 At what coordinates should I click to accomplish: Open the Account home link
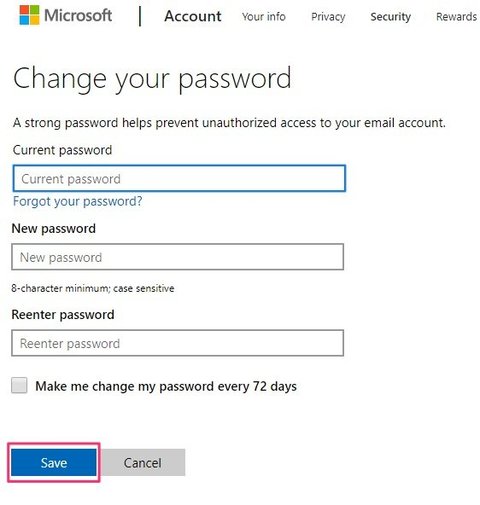pyautogui.click(x=193, y=16)
